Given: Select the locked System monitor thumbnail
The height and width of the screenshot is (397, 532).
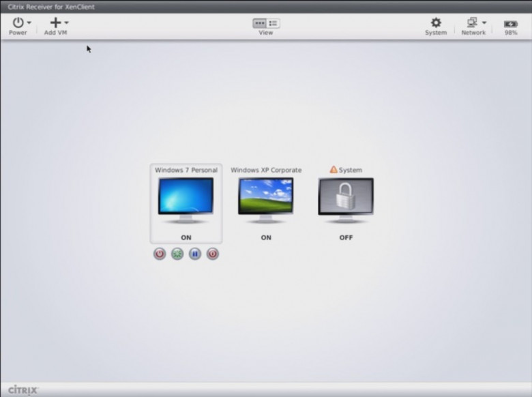Looking at the screenshot, I should point(346,200).
